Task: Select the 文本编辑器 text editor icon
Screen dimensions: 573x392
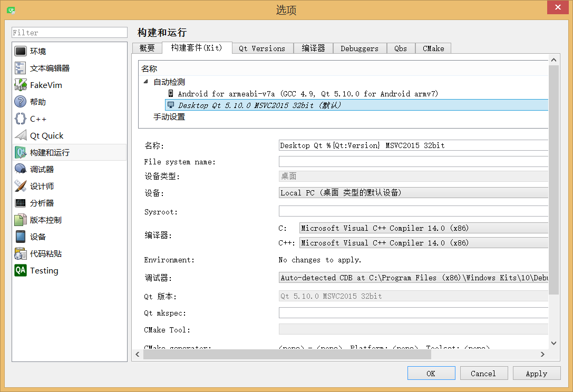Action: (x=21, y=68)
